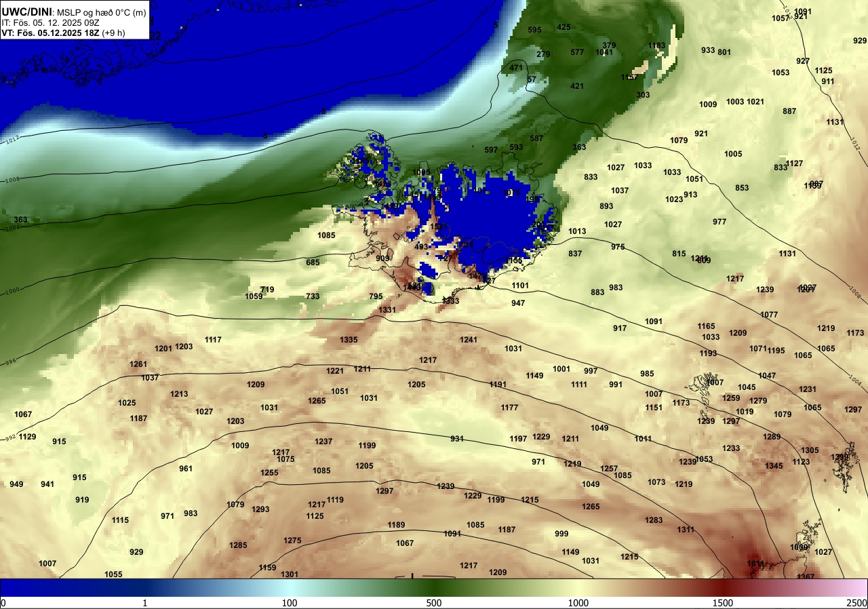Click the 279 height value

543,54
